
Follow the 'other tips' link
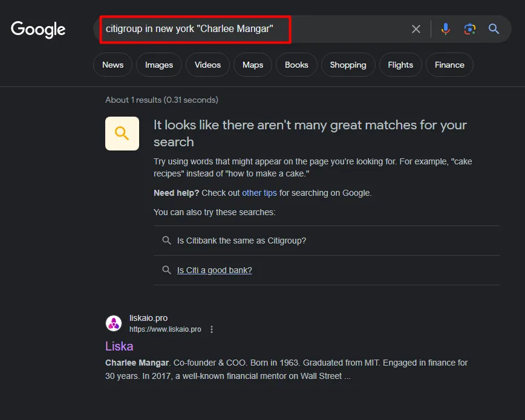pos(259,193)
